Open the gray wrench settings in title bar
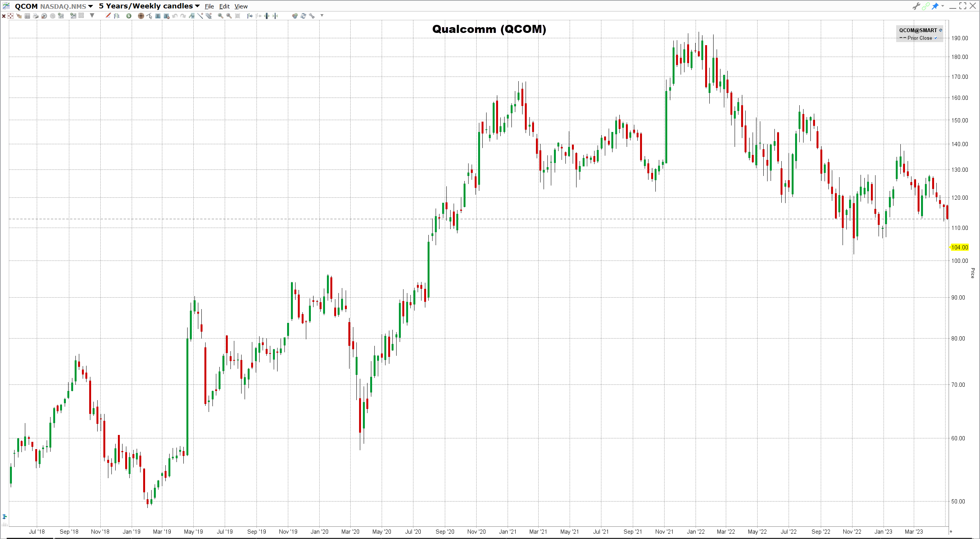The image size is (980, 539). click(x=916, y=6)
